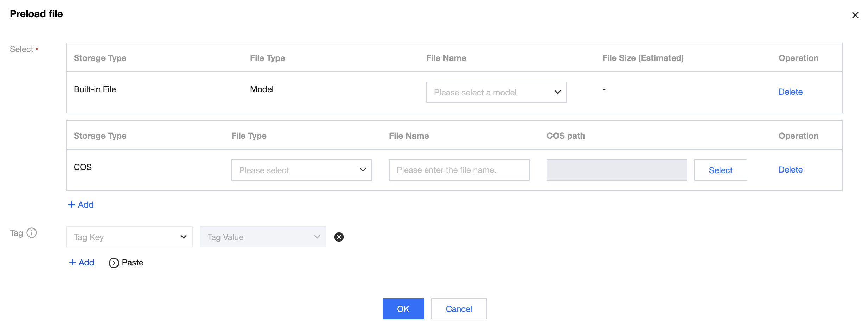The image size is (868, 326).
Task: Close the Preload file dialog
Action: [855, 15]
